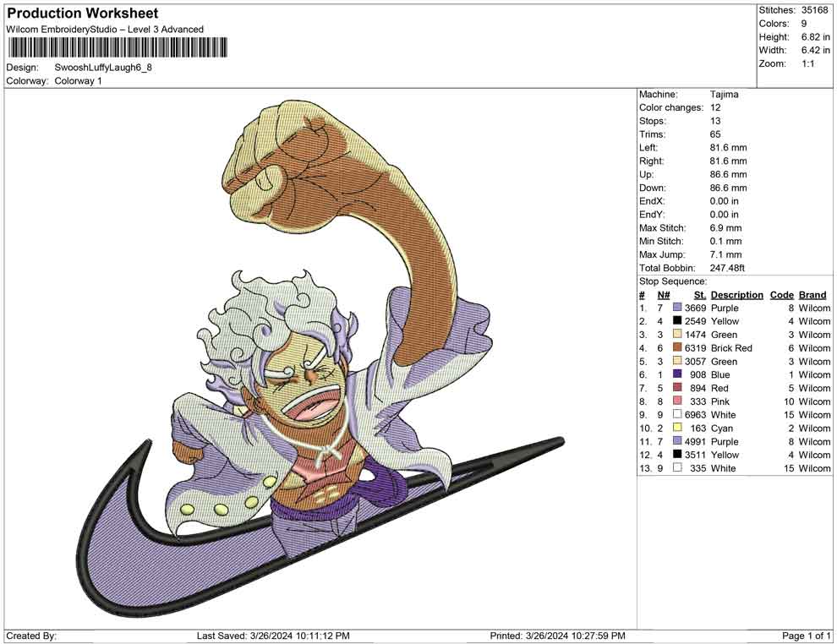The height and width of the screenshot is (644, 837).
Task: Select the machine name Tajima
Action: coord(724,95)
